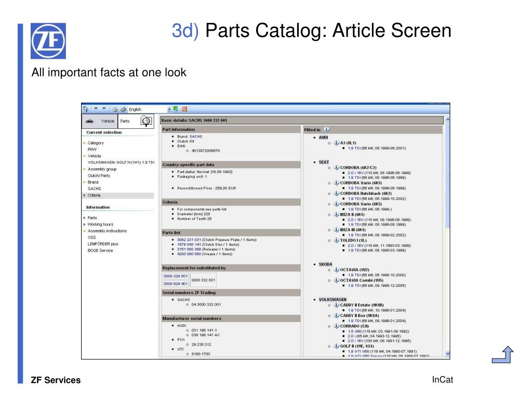
Task: Select Clutch/Parts assembly group value
Action: (99, 176)
